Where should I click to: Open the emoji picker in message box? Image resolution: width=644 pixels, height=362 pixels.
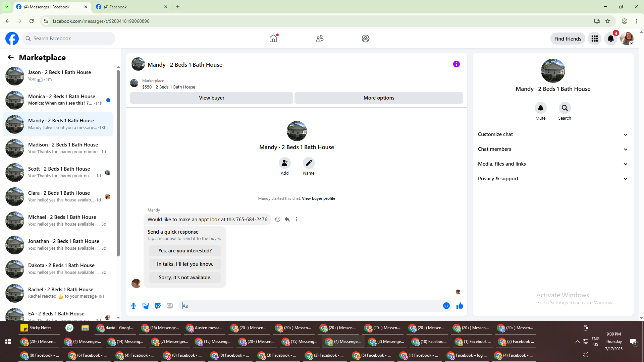coord(446,306)
